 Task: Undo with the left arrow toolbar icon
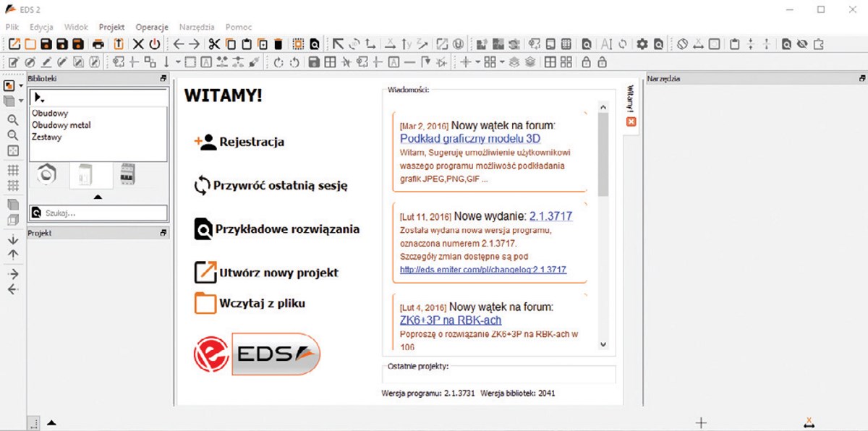point(179,44)
